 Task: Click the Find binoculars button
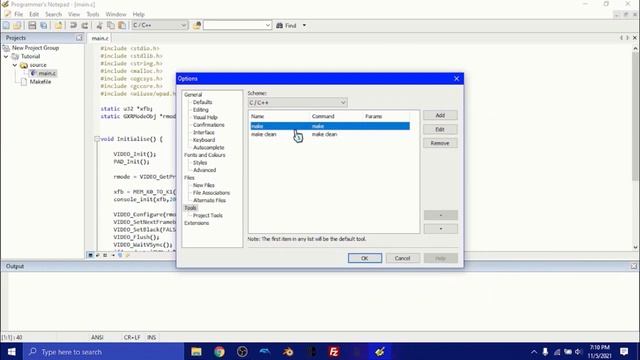point(286,25)
